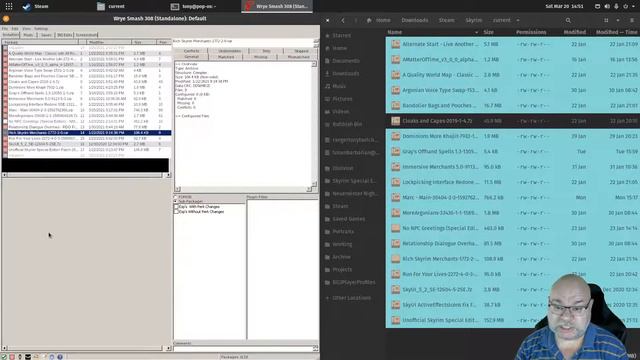Viewport: 640px width, 360px height.
Task: Click the Name column sort arrow in Files
Action: click(x=476, y=32)
